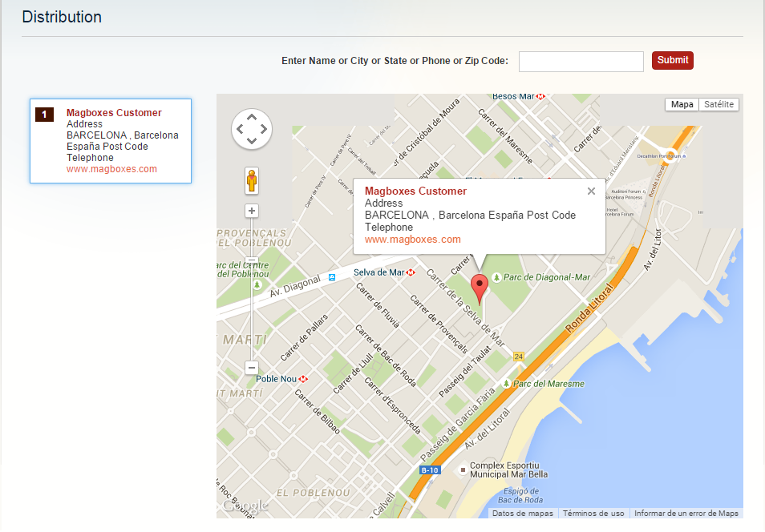The height and width of the screenshot is (532, 765).
Task: Click the exit 24 road marker
Action: click(519, 357)
